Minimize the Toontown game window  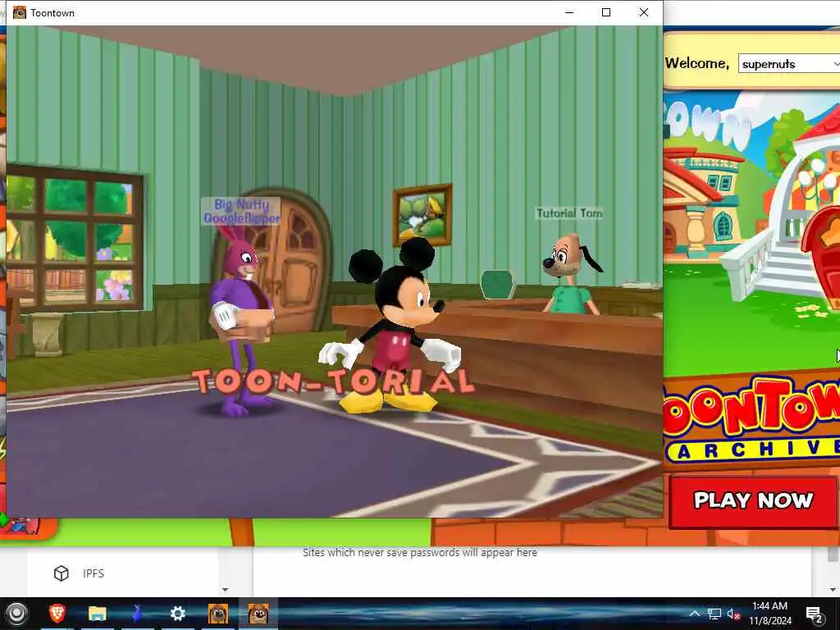(x=569, y=12)
